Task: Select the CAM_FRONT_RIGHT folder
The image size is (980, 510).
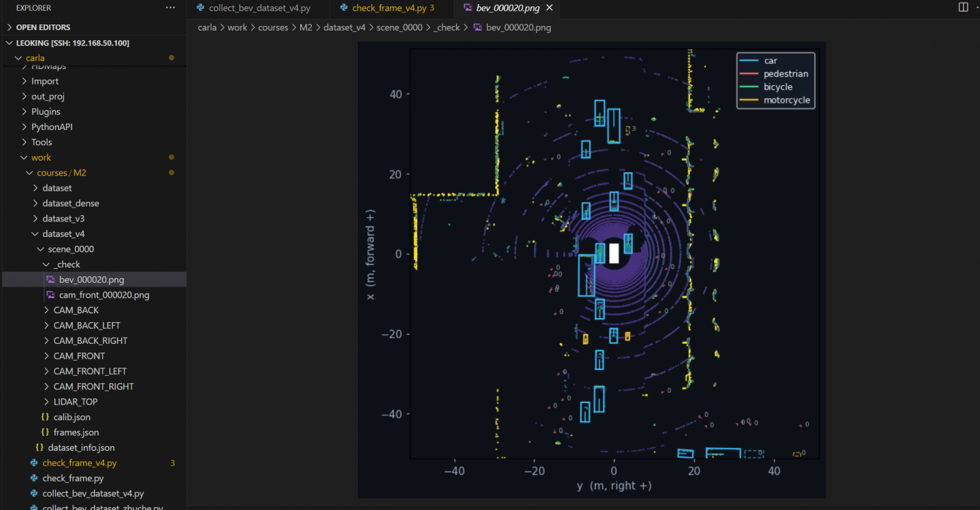Action: pos(93,386)
